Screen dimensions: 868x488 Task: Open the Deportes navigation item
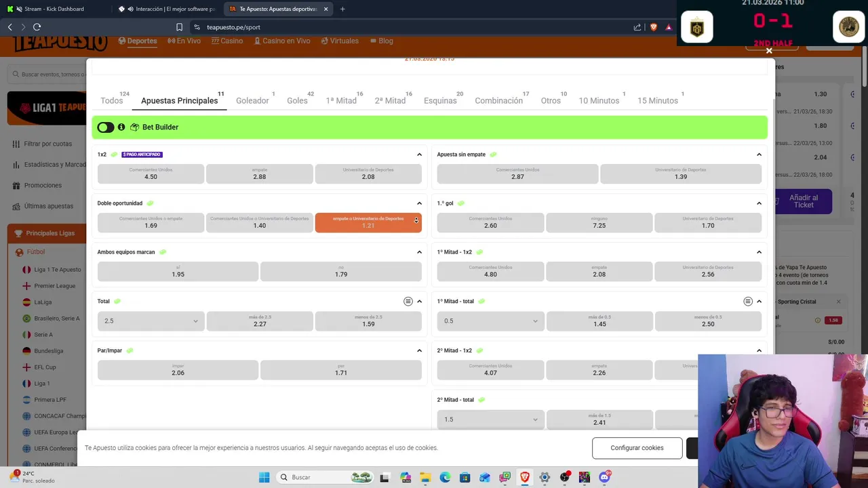pyautogui.click(x=138, y=41)
